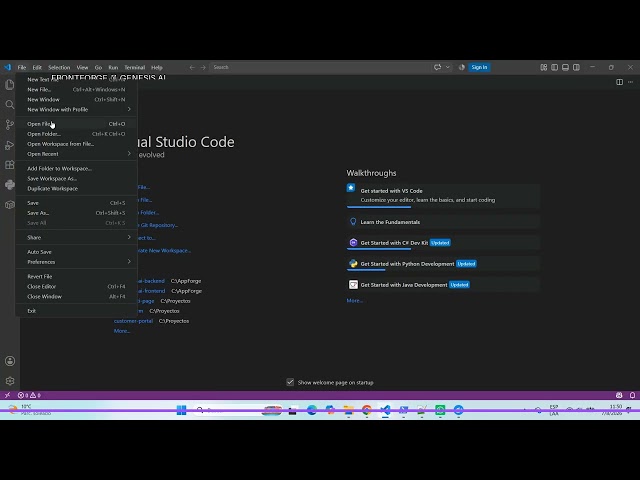Click the Python walkthrough icon
Screen dimensions: 640x480
point(353,264)
